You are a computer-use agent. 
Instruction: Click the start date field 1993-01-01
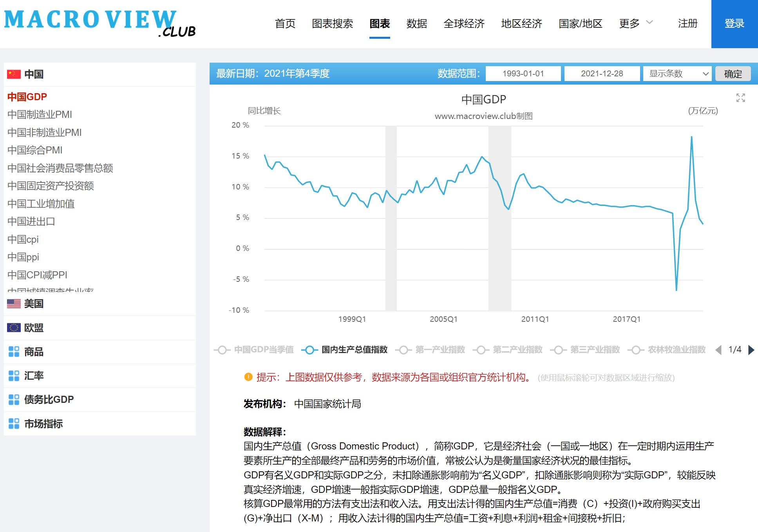click(x=523, y=74)
